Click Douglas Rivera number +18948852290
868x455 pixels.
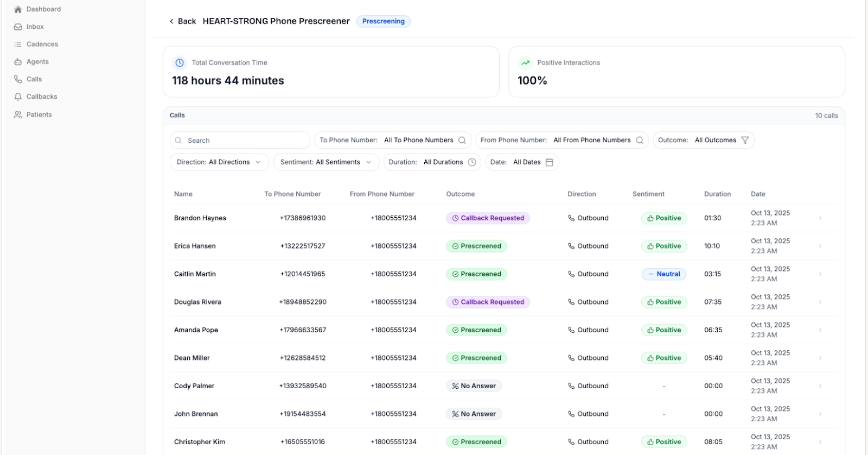tap(303, 302)
